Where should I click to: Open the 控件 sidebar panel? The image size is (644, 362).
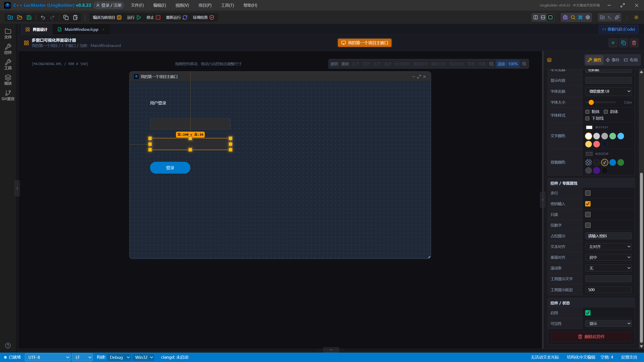click(x=8, y=49)
